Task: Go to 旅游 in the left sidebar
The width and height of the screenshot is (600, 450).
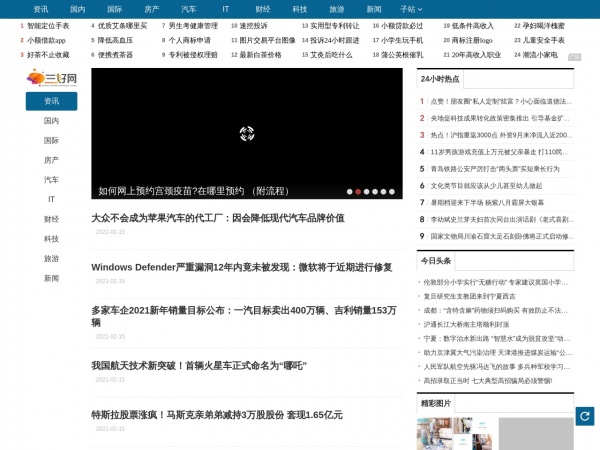Action: [51, 258]
